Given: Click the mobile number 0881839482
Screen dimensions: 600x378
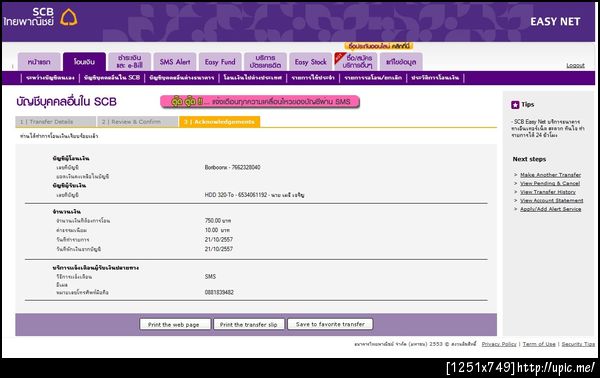Looking at the screenshot, I should point(219,292).
